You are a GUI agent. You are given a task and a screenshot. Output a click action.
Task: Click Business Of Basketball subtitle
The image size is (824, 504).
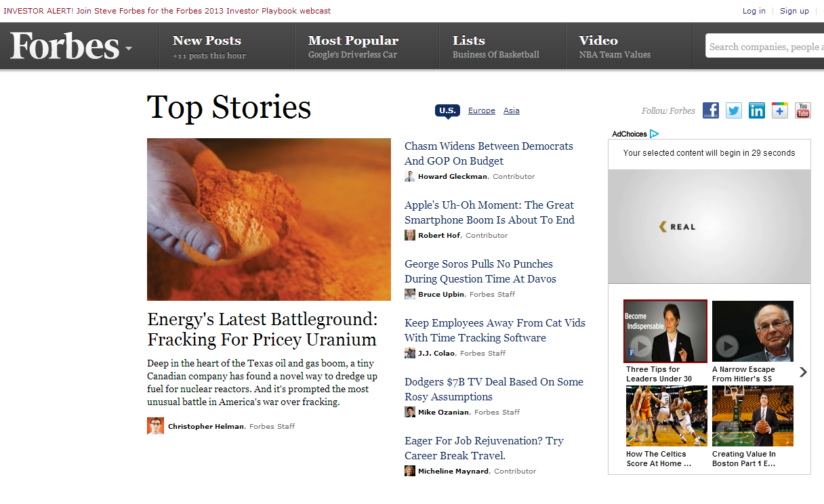tap(496, 55)
